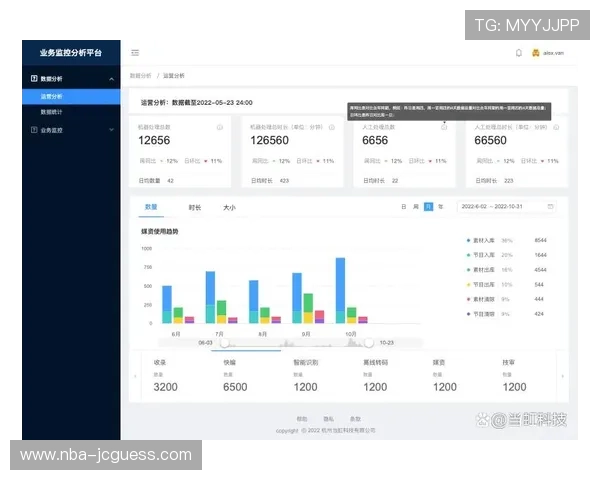Viewport: 600px width, 480px height.
Task: Collapse the 数据分析 sidebar menu
Action: [x=111, y=78]
